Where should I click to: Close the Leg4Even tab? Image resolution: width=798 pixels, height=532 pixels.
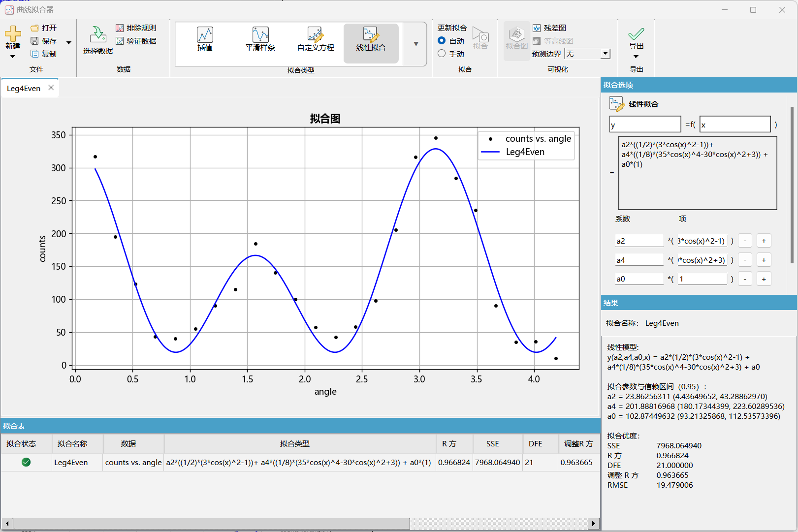(51, 88)
